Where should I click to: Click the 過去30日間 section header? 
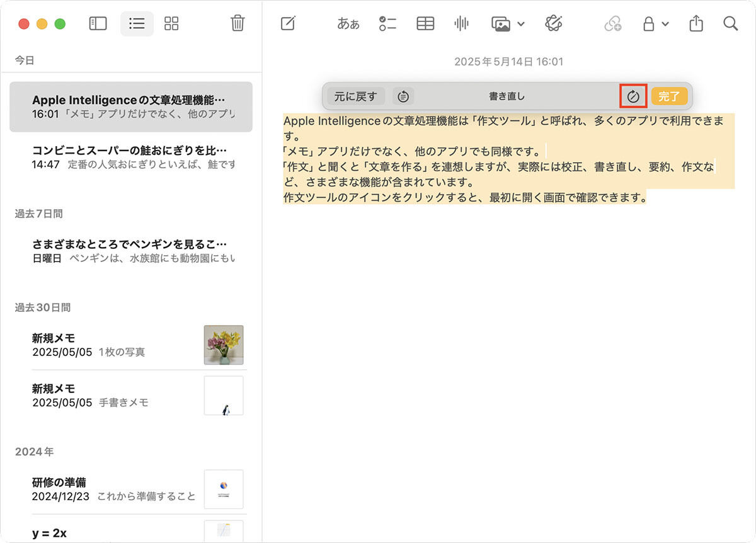point(43,307)
